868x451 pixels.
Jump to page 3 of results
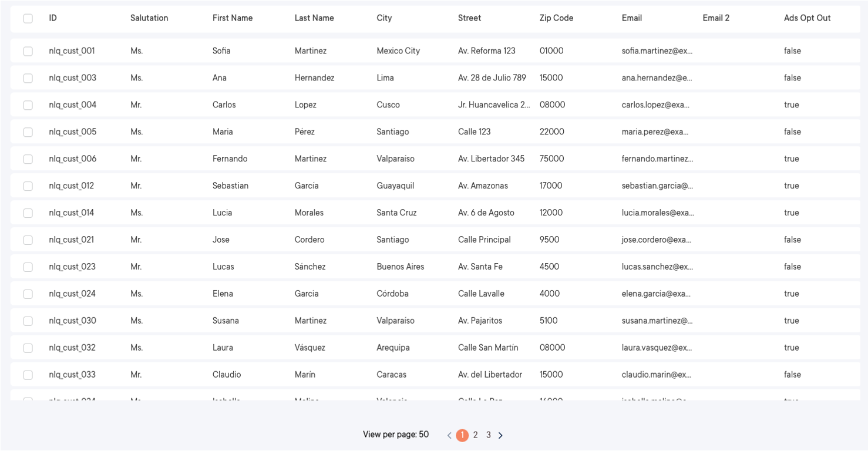[x=488, y=435]
